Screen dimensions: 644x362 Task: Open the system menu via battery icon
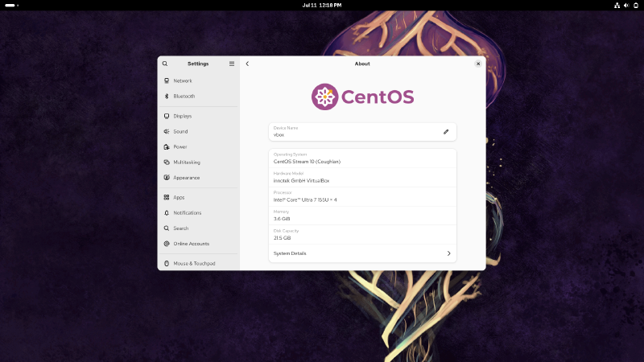635,5
